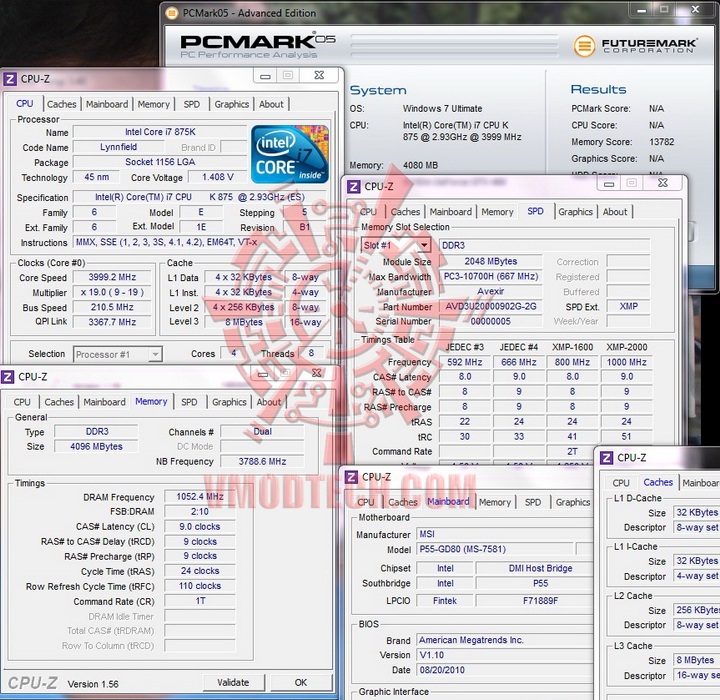
Task: Minimize the top-left CPU-Z window
Action: [x=265, y=76]
